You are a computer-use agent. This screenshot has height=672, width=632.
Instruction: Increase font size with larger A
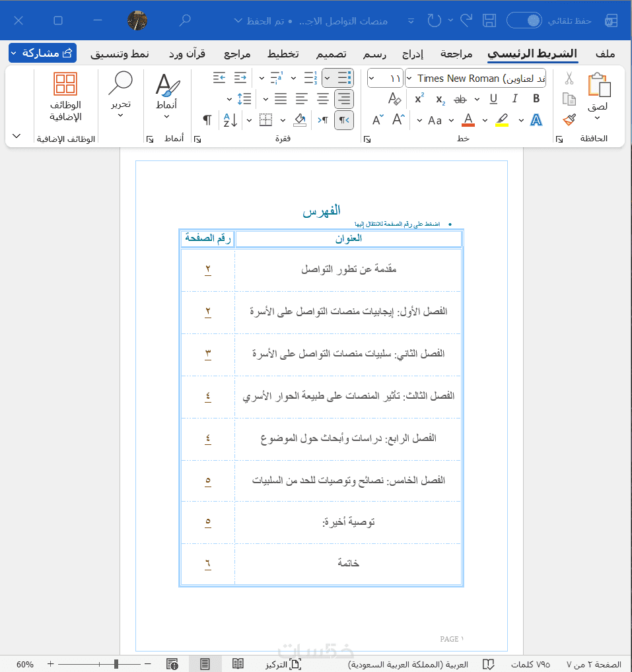point(398,119)
